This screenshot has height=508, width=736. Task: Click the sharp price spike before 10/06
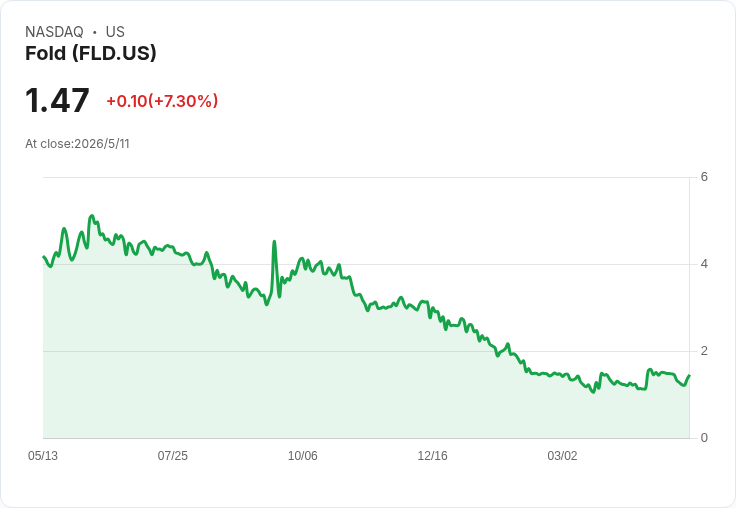275,241
